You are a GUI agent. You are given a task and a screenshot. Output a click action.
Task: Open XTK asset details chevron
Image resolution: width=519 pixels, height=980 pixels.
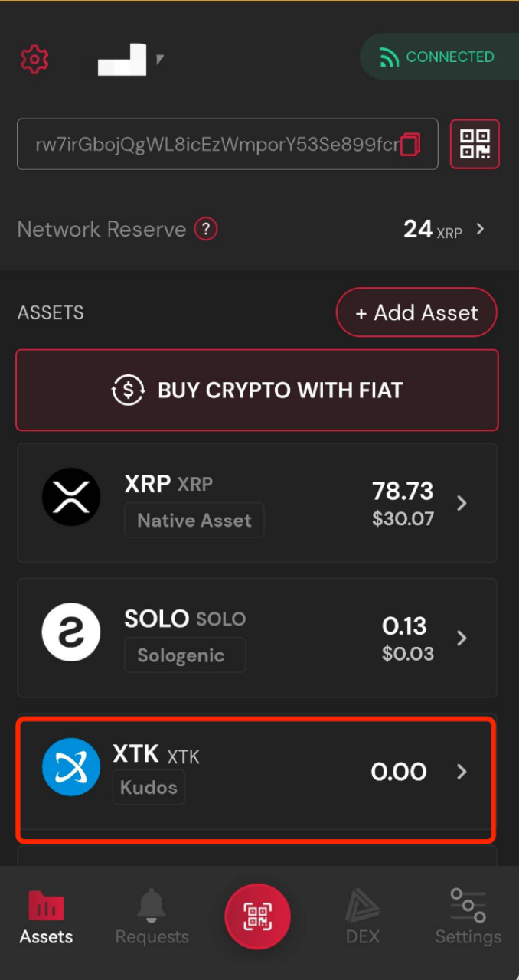click(462, 772)
